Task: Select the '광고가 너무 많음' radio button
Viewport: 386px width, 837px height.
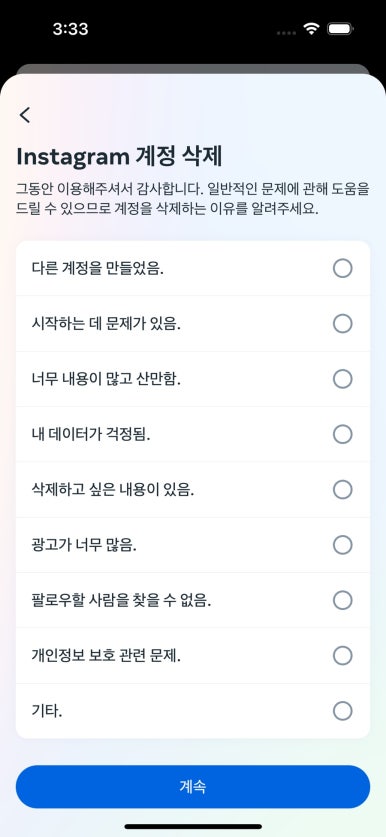Action: tap(342, 545)
